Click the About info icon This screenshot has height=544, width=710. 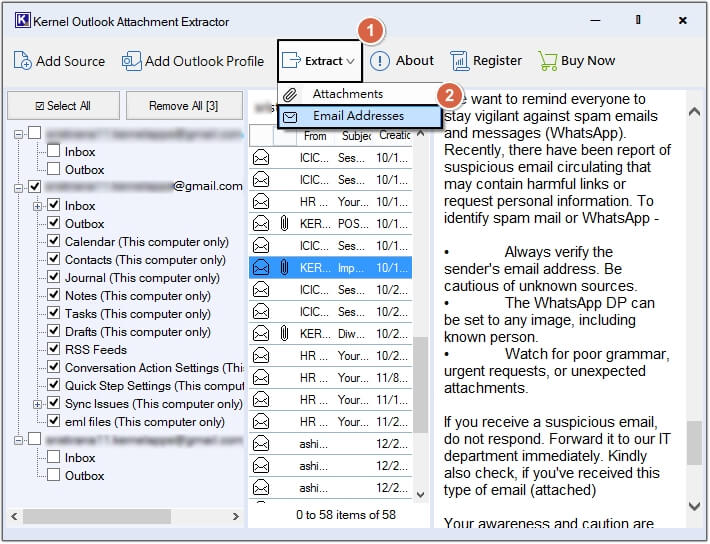[x=379, y=61]
